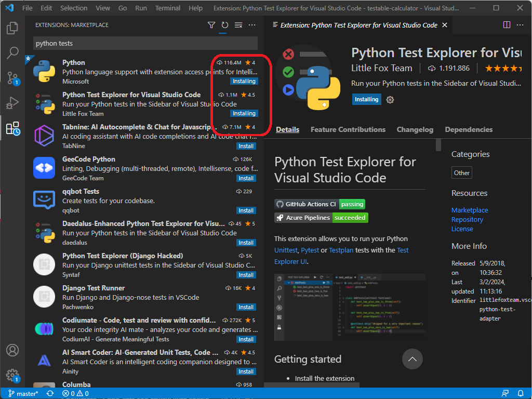Viewport: 532px width, 399px height.
Task: Open the Run menu
Action: click(141, 8)
